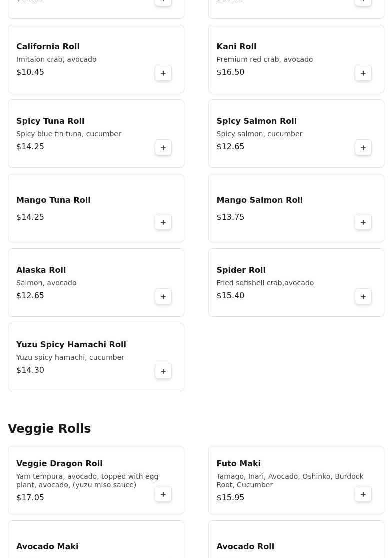Add California Roll to cart
The image size is (392, 558).
(163, 73)
